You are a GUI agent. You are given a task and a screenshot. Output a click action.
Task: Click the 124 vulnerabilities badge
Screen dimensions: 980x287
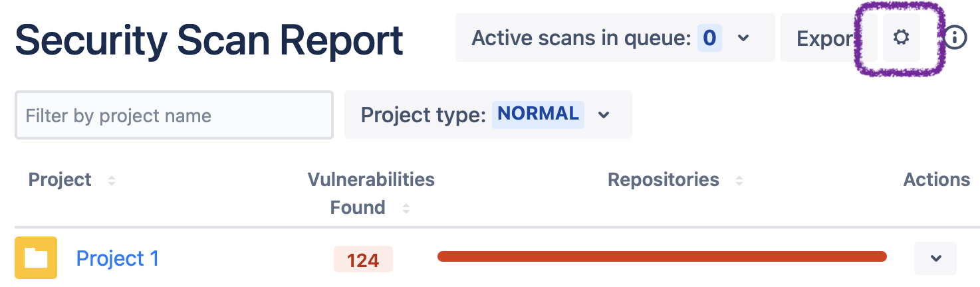363,260
